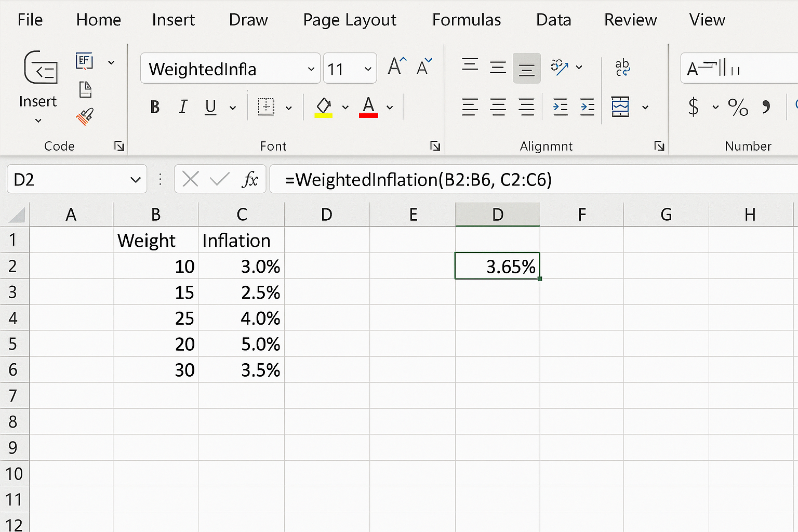Select column B header

click(156, 215)
